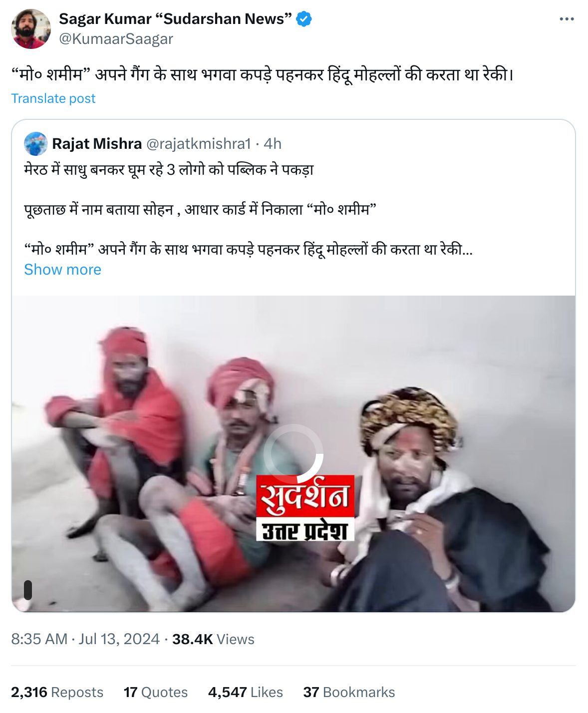Click Sagar Kumar "Sudarshan News" display name

point(175,19)
